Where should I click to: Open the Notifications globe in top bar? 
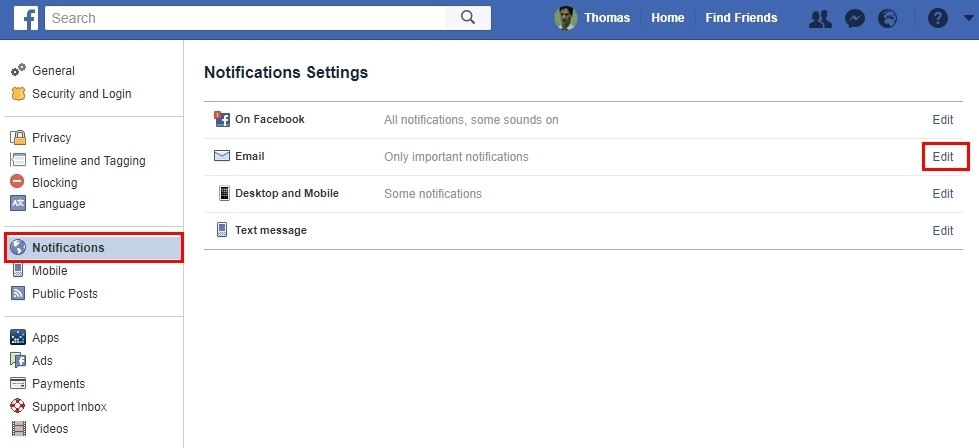[x=887, y=19]
